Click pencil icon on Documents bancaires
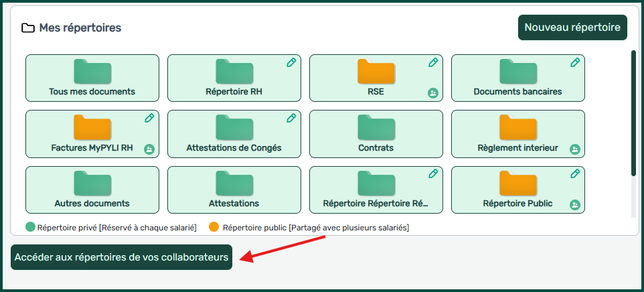 tap(575, 62)
